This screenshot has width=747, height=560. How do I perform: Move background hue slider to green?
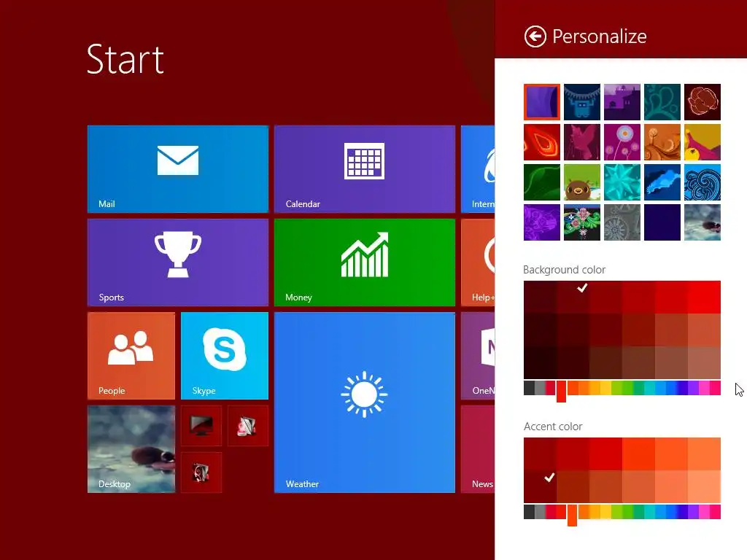pyautogui.click(x=627, y=388)
